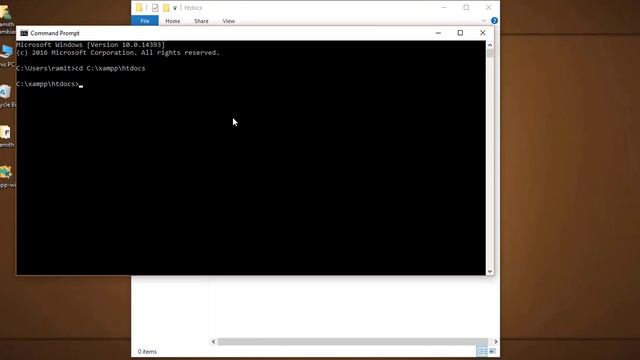Close the Command Prompt window
The image size is (640, 360).
coord(482,33)
